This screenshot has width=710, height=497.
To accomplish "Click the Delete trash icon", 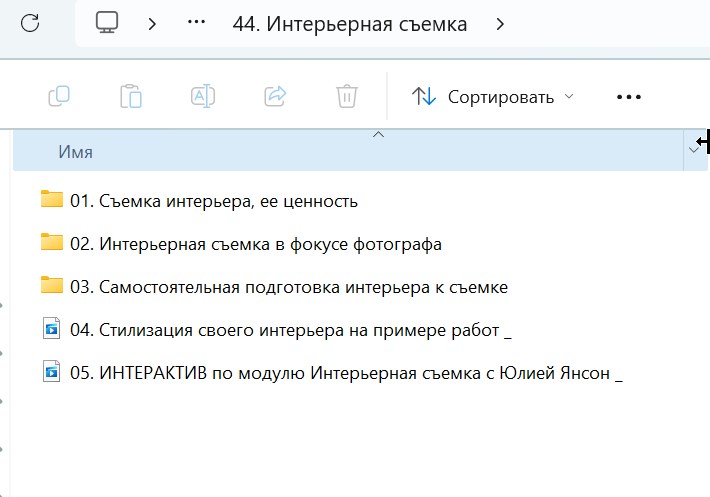I will click(347, 96).
